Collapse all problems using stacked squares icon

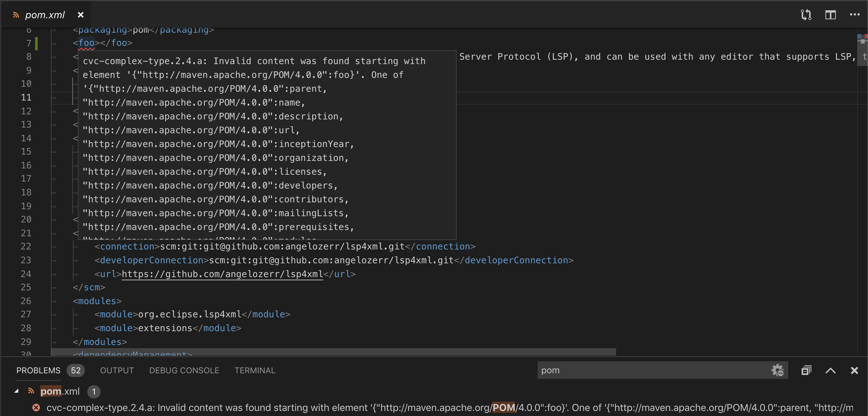coord(806,370)
